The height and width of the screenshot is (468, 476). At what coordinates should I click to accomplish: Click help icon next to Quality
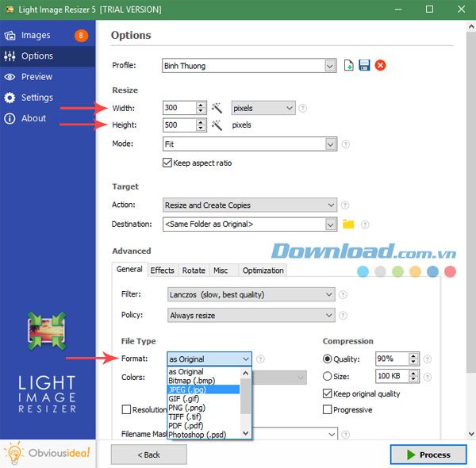(428, 359)
